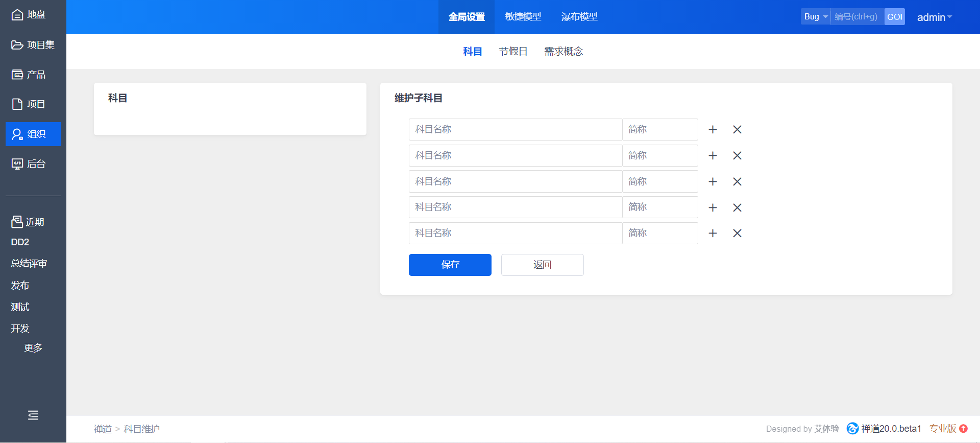The image size is (980, 443).
Task: Delete the second 科目名称 row
Action: coord(737,155)
